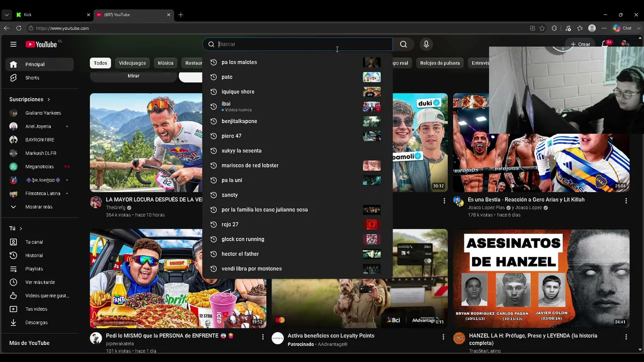Open options for HANZEL LA H video
The height and width of the screenshot is (362, 644).
[626, 337]
